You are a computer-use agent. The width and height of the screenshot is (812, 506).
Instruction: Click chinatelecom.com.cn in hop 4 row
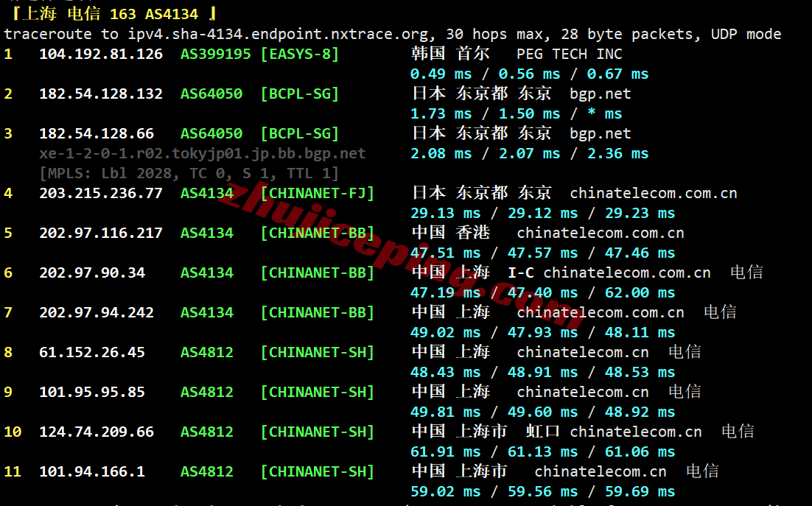coord(654,193)
